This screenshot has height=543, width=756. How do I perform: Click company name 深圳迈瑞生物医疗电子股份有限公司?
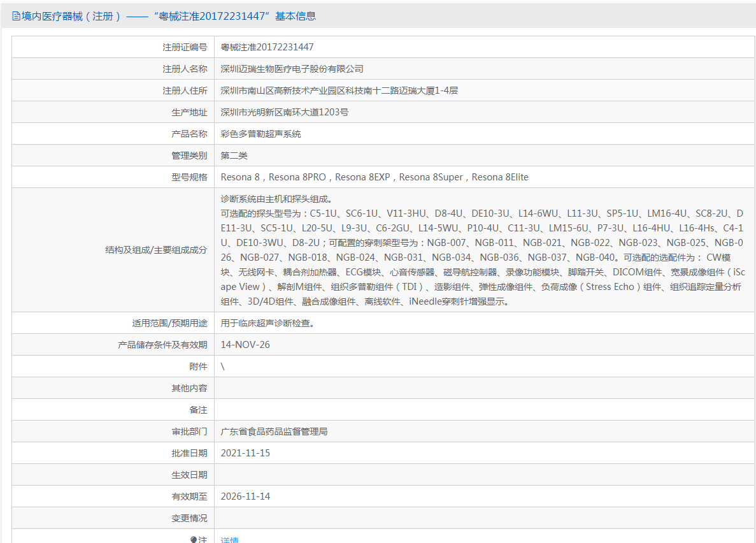[292, 69]
